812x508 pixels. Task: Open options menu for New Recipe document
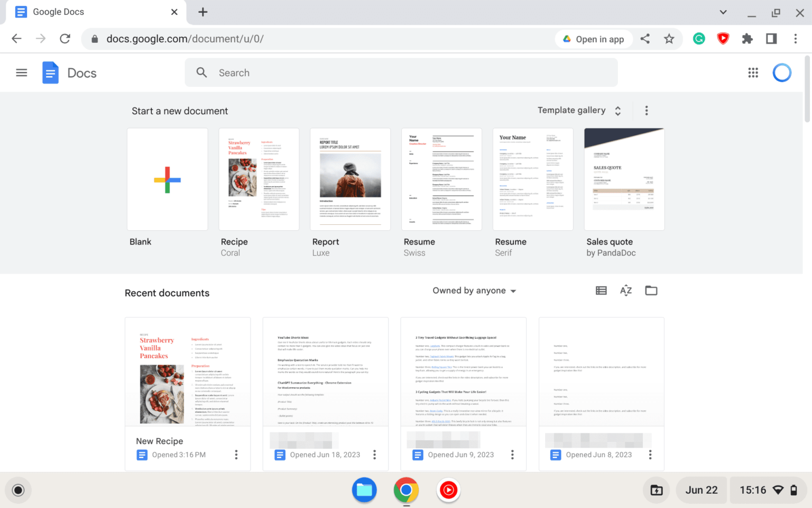coord(236,454)
